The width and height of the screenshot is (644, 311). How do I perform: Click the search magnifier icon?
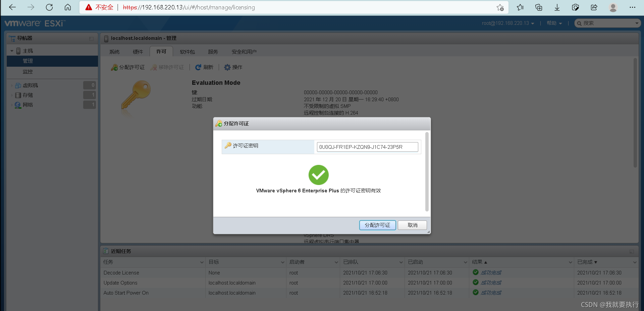click(x=579, y=23)
